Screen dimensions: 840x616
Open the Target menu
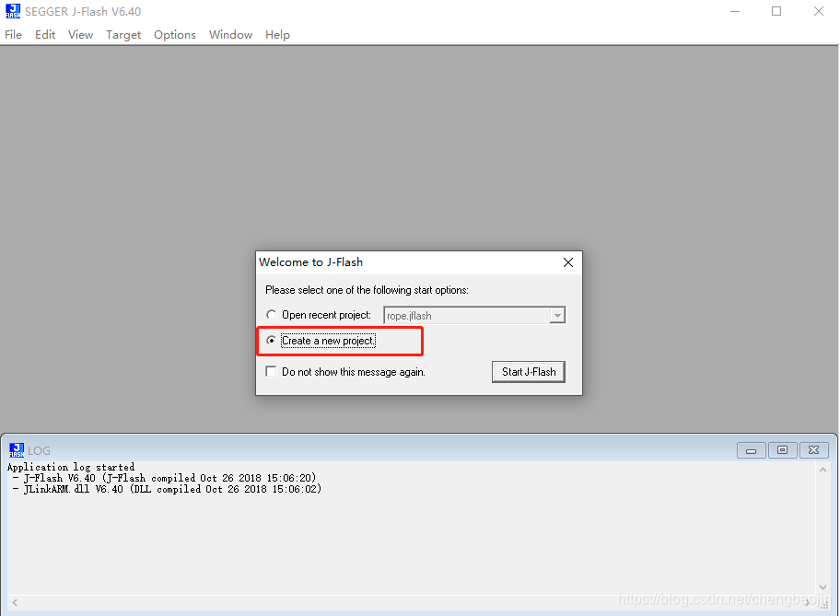tap(123, 35)
